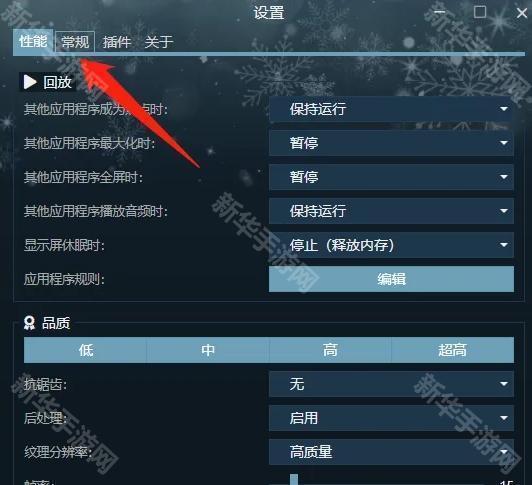Open the first 保持运行 dropdown under 回放
The height and width of the screenshot is (485, 532).
(391, 109)
